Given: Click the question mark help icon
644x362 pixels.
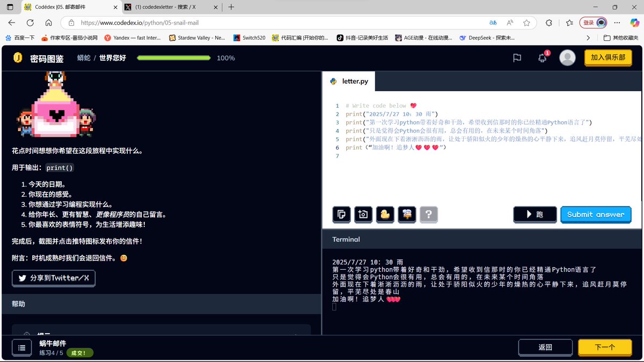Looking at the screenshot, I should pyautogui.click(x=428, y=215).
